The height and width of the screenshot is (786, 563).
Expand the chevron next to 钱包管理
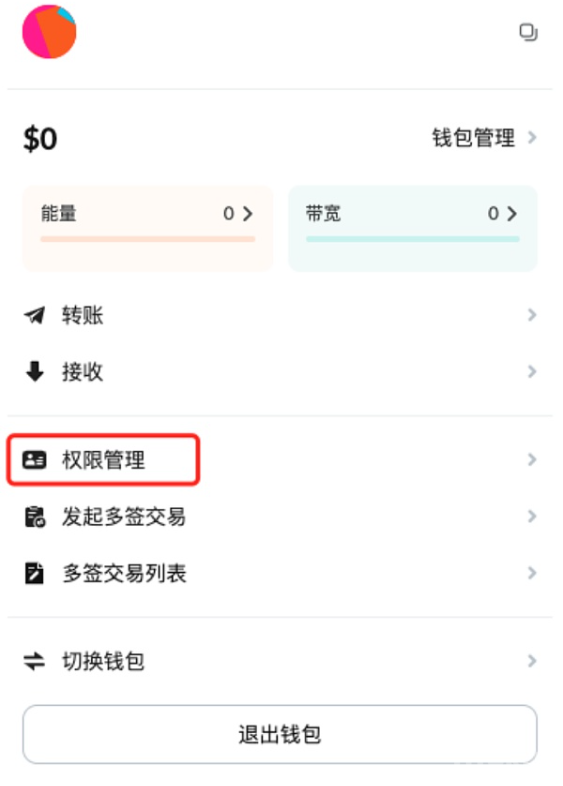[x=532, y=137]
